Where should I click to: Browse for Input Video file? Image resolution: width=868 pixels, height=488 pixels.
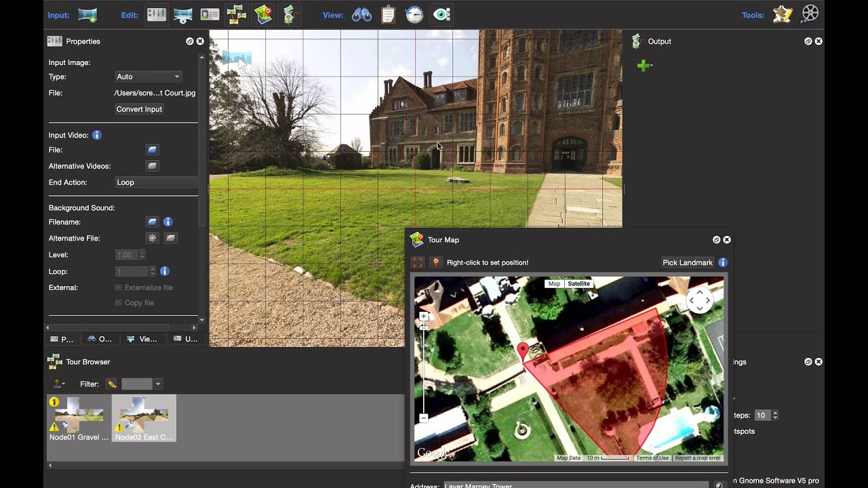point(152,150)
